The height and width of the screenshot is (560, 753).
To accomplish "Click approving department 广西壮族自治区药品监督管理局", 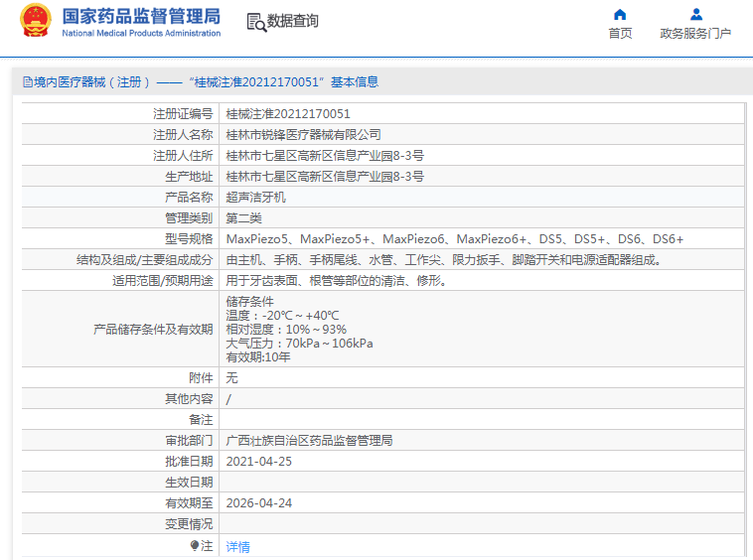I will [309, 441].
